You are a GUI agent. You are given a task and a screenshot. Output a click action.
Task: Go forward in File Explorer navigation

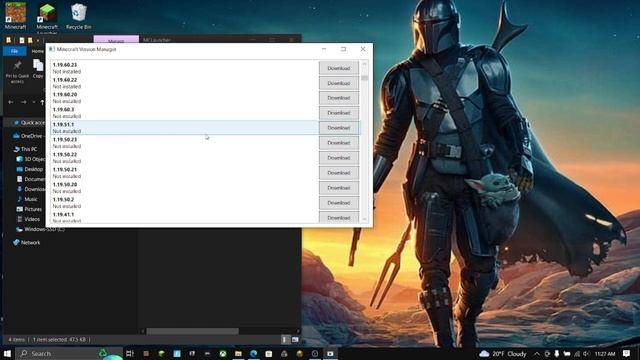24,102
